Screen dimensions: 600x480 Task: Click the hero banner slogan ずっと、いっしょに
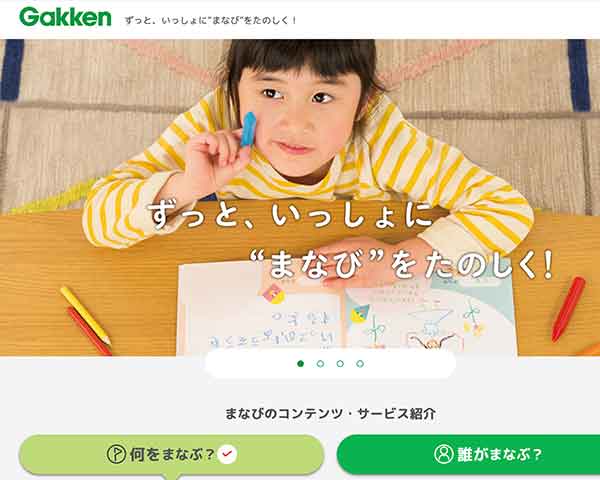291,216
